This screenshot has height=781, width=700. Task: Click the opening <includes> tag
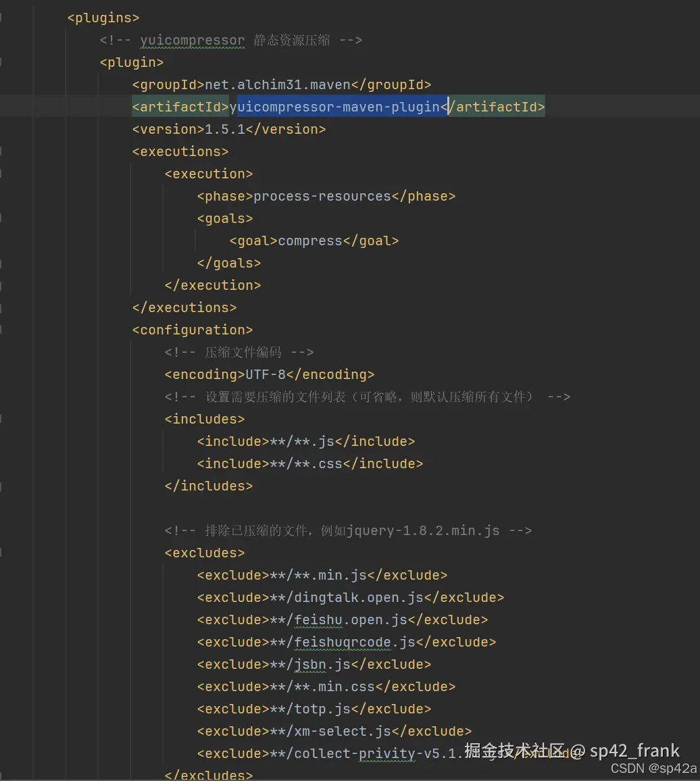205,420
